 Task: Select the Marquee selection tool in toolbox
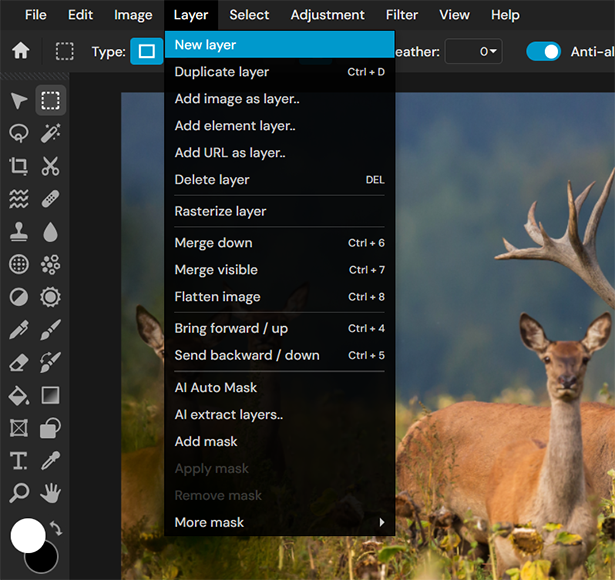(51, 101)
